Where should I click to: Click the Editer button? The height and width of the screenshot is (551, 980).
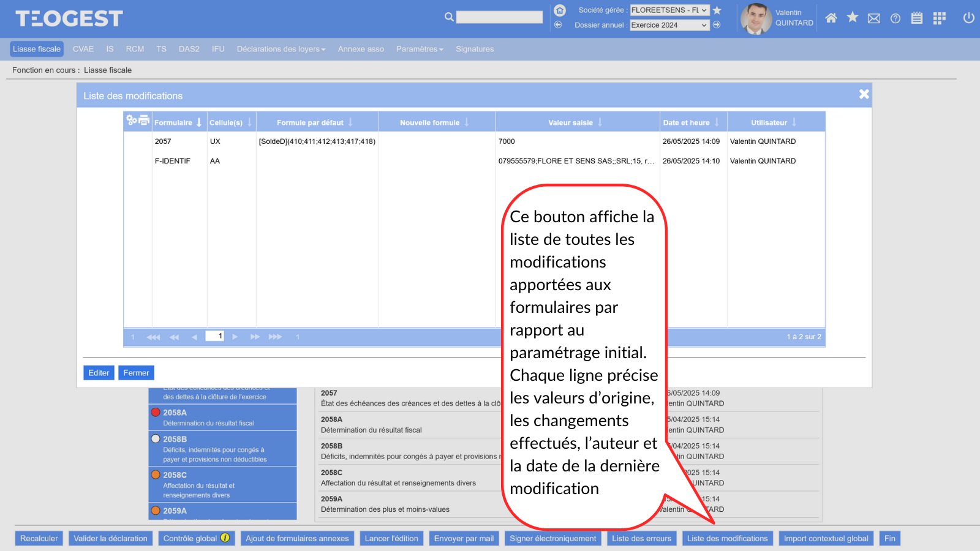tap(99, 373)
